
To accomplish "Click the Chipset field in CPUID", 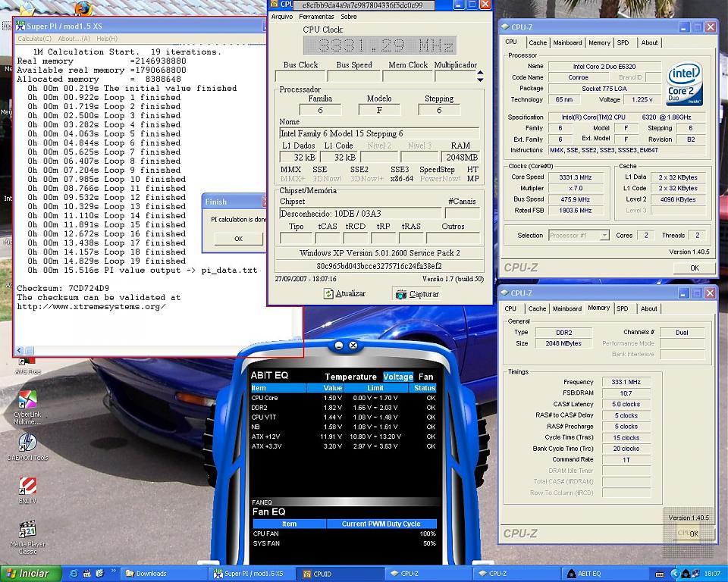I will coord(360,214).
